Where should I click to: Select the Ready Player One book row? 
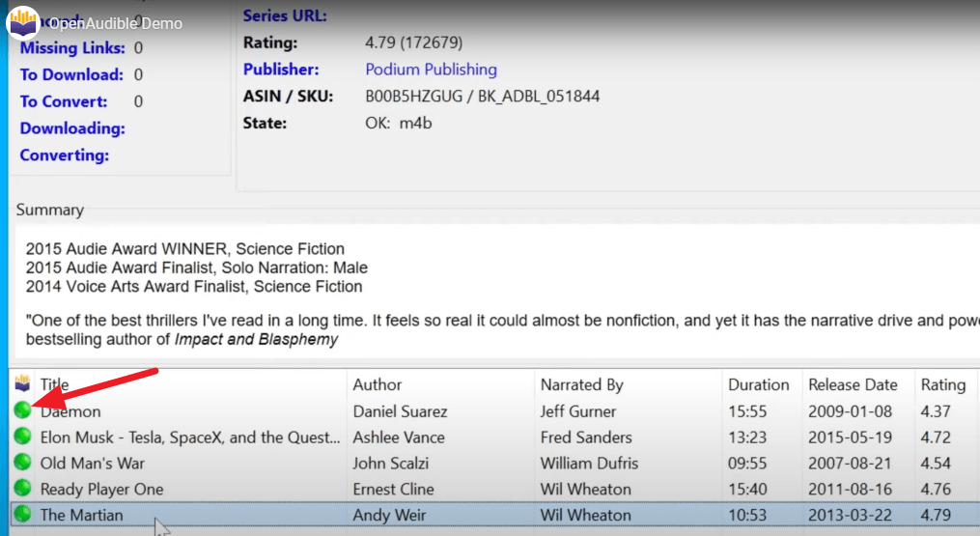tap(493, 489)
